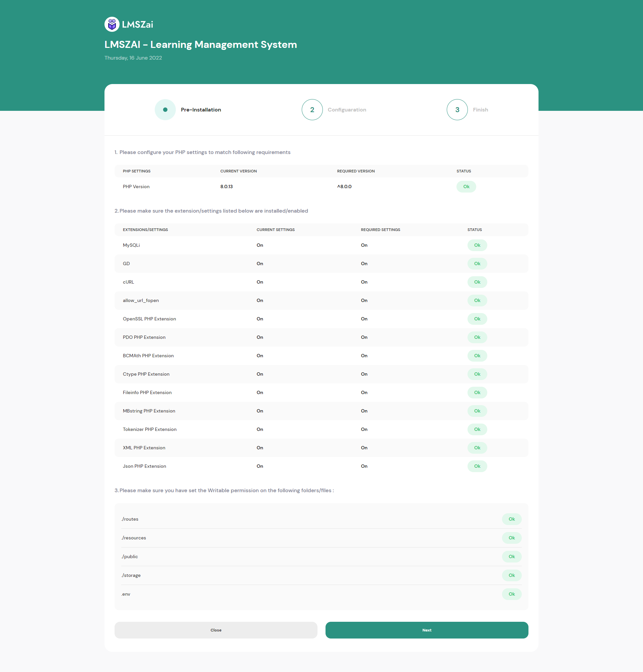Click Ok badge for allow_url_fopen
Image resolution: width=643 pixels, height=672 pixels.
click(477, 301)
